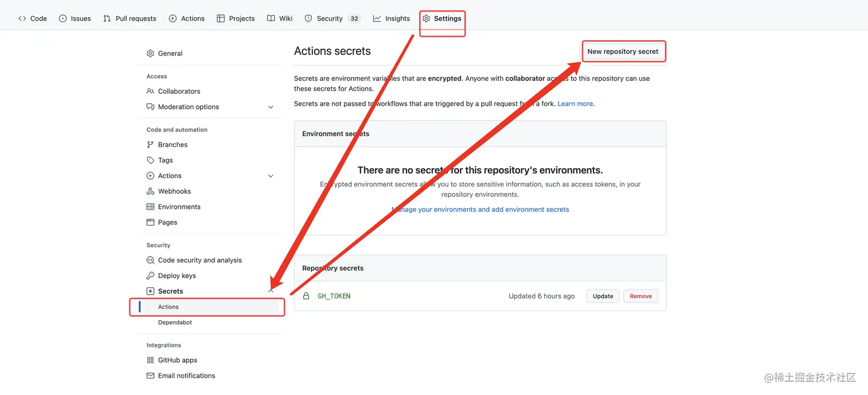Screen dimensions: 868x395
Task: Click the Collaborators people icon
Action: pyautogui.click(x=150, y=91)
